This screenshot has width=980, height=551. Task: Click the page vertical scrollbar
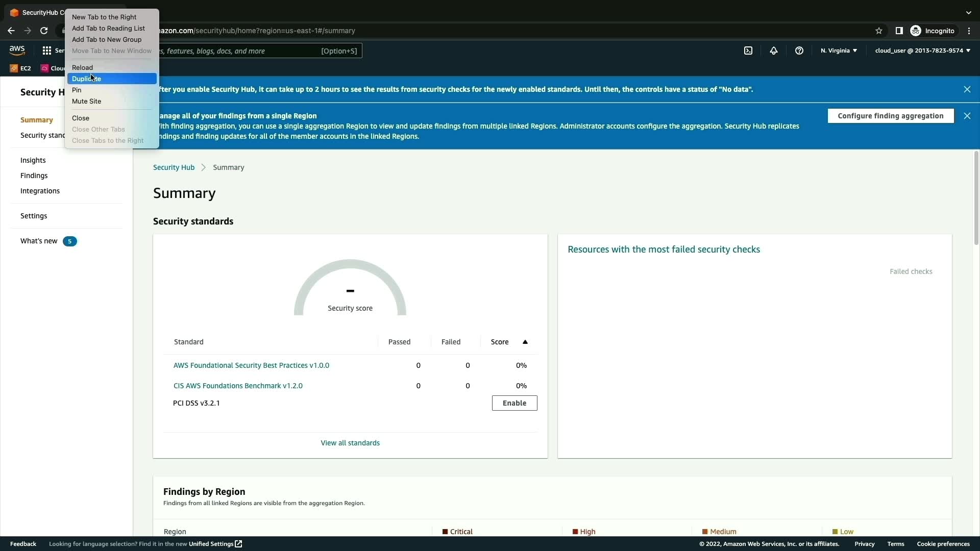[976, 199]
